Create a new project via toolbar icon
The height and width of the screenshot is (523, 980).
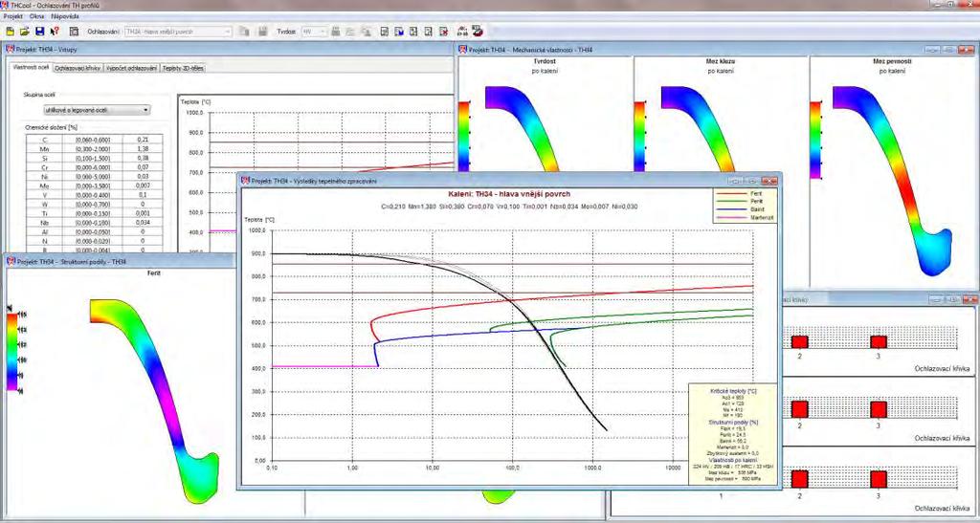click(10, 32)
